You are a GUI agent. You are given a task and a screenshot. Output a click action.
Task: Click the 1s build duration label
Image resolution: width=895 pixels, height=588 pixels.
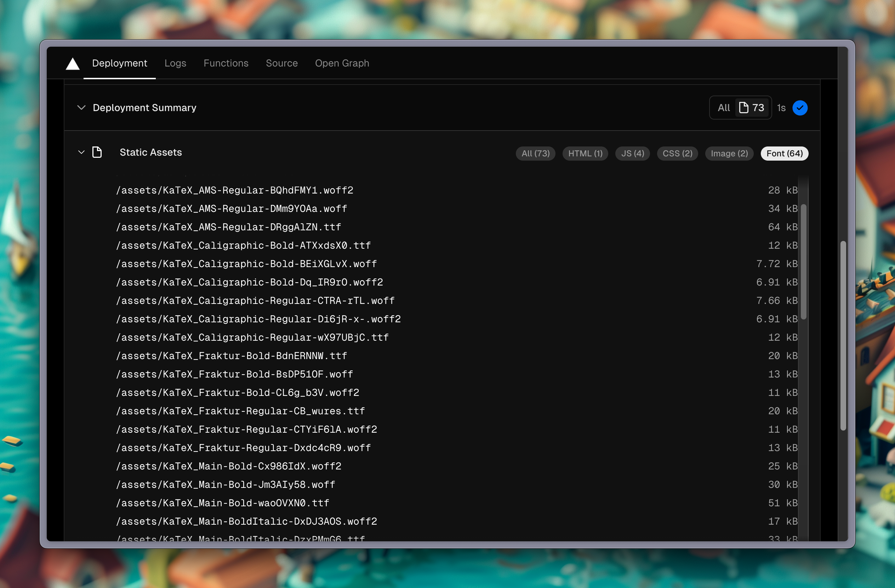781,108
